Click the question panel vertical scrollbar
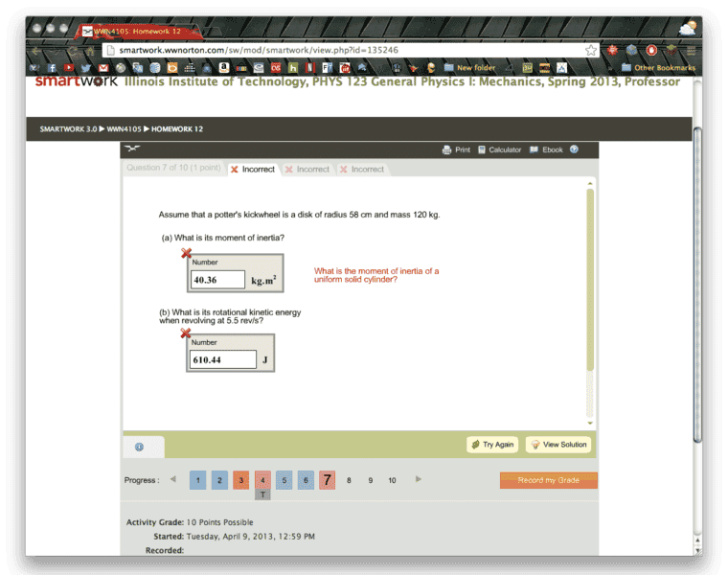 point(590,280)
